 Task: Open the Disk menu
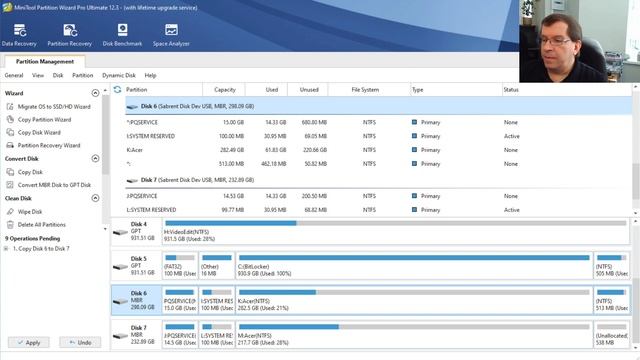click(58, 76)
